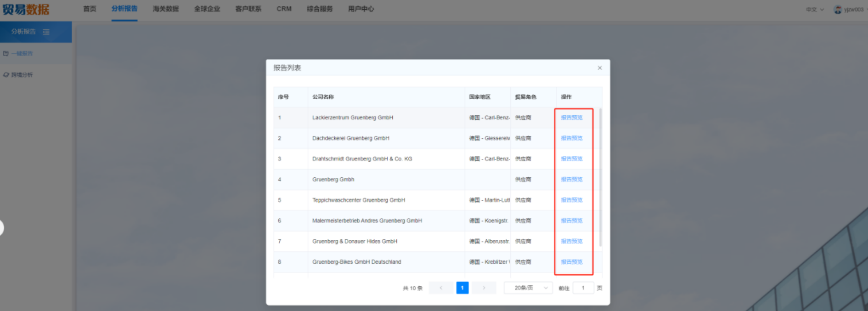Expand the 20条/页 page size dropdown
The height and width of the screenshot is (311, 868).
pyautogui.click(x=528, y=288)
